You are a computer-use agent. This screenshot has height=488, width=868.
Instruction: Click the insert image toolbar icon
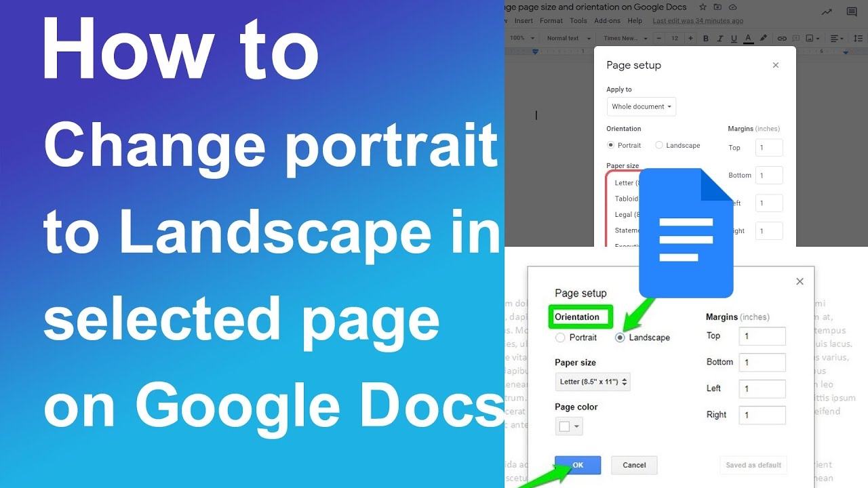812,39
